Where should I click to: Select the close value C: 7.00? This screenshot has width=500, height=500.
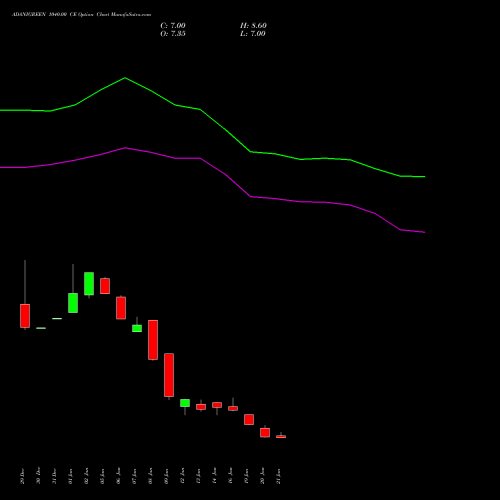pyautogui.click(x=173, y=26)
